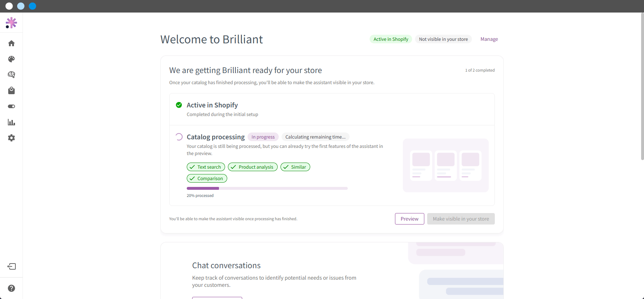Open the palette appearance icon

pos(11,59)
